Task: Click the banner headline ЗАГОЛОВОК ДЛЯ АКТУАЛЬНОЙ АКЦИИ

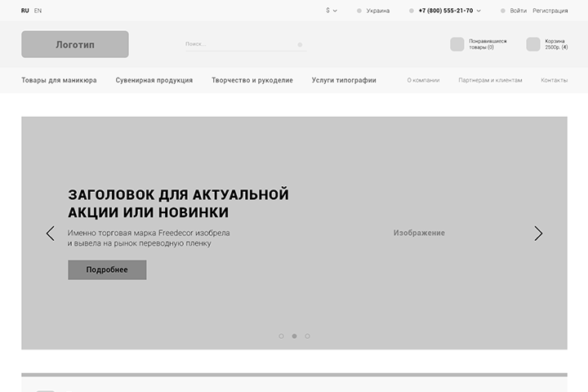Action: [179, 203]
